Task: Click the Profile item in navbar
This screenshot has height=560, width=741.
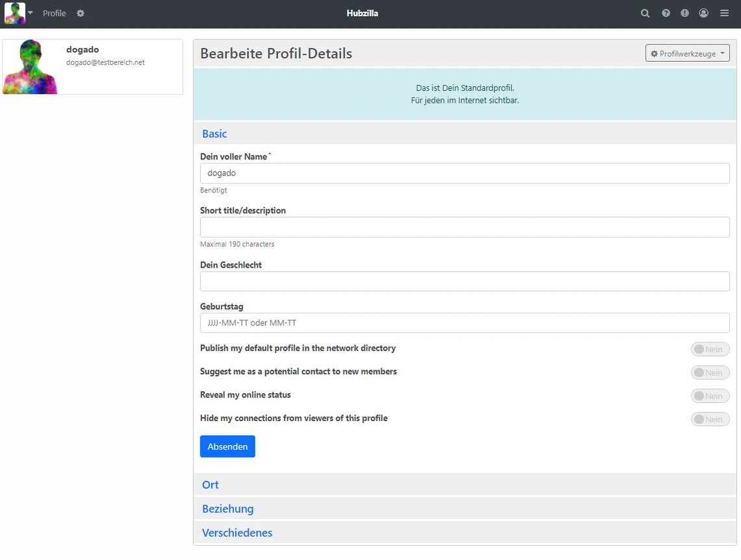Action: [55, 13]
